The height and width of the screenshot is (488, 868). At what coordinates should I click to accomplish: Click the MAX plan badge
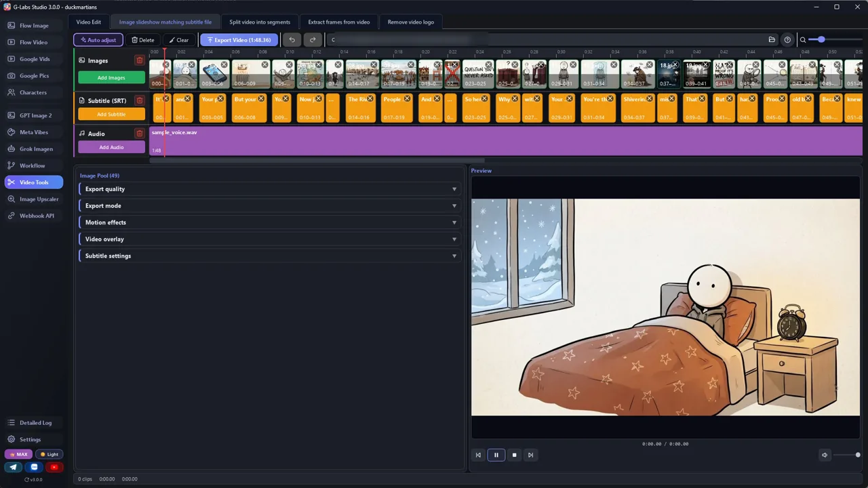tap(18, 454)
